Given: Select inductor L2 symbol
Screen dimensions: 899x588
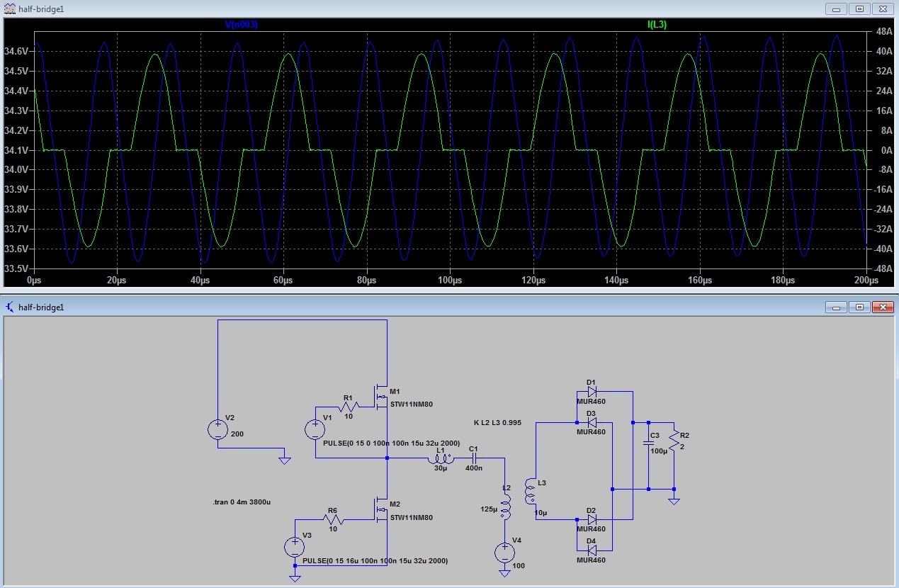Looking at the screenshot, I should point(506,506).
